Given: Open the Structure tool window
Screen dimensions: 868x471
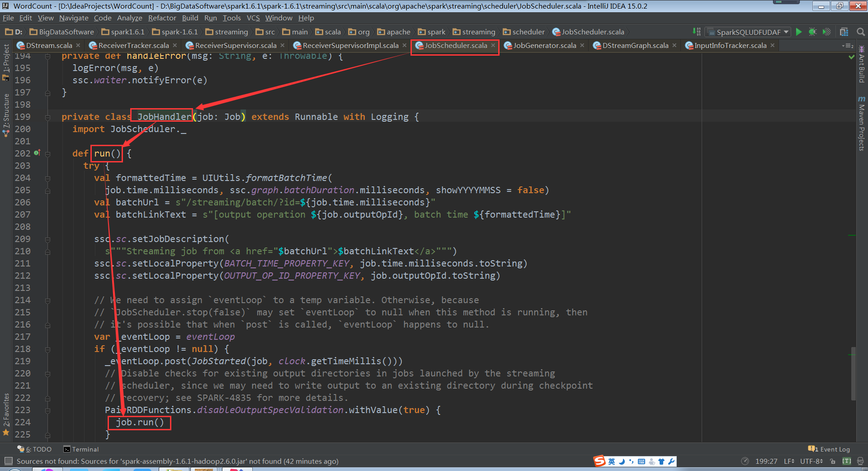Looking at the screenshot, I should pos(6,115).
